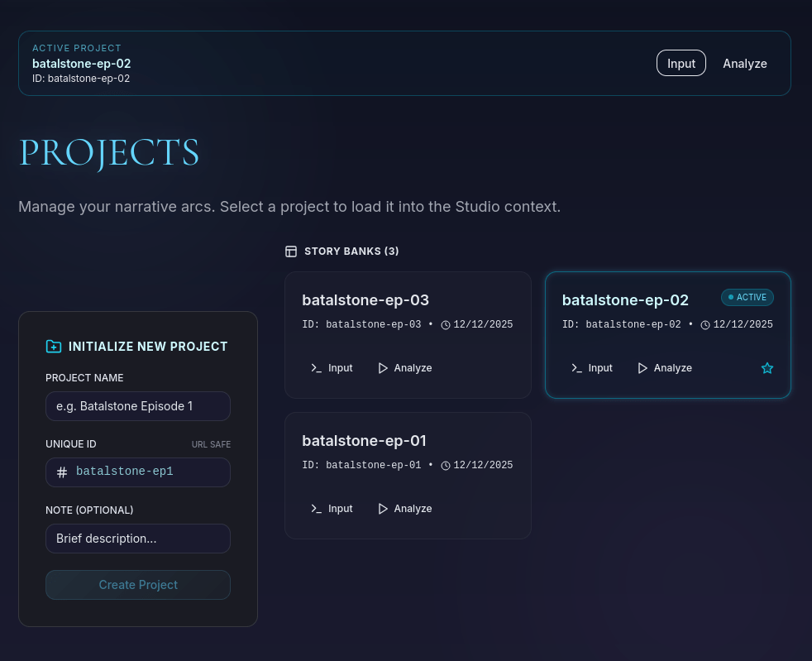812x661 pixels.
Task: Click the hash icon in Unique ID field
Action: [62, 472]
